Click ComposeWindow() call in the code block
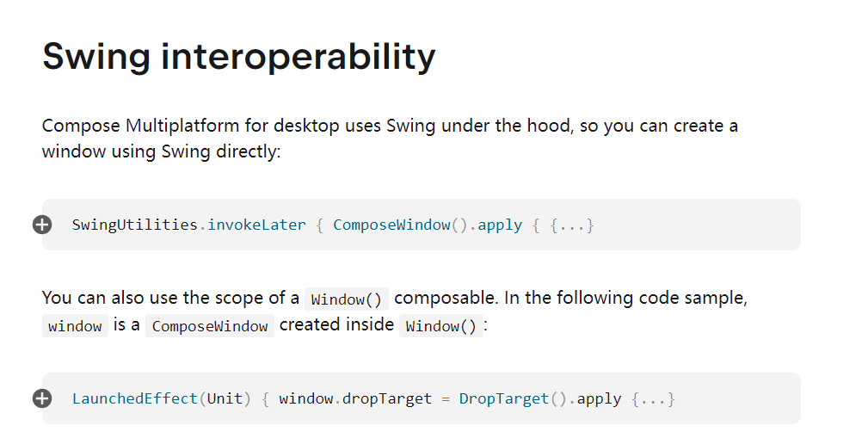868x438 pixels. [400, 225]
